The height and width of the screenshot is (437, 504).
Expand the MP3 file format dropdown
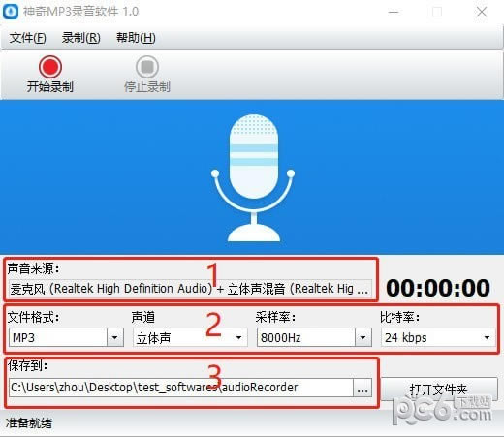114,337
